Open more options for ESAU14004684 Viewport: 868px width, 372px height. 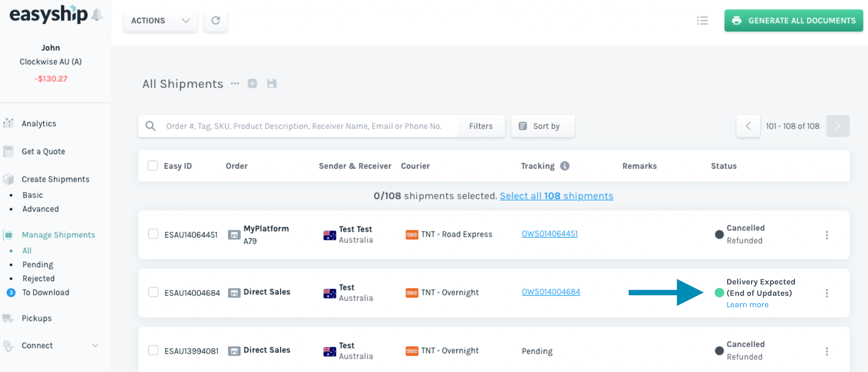(827, 293)
